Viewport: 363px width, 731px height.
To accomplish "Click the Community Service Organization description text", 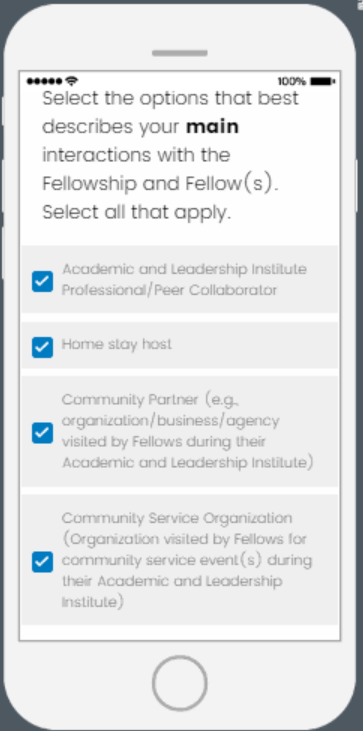I will 187,560.
